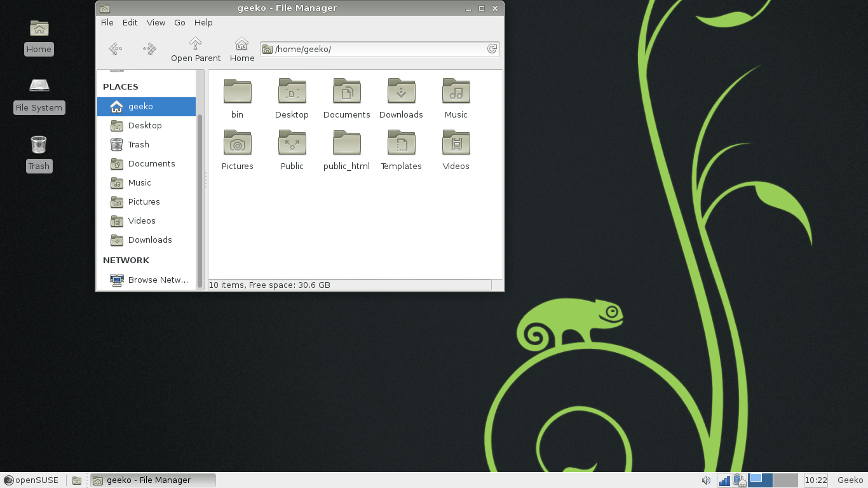
Task: Click the volume icon in the system tray
Action: click(x=705, y=480)
